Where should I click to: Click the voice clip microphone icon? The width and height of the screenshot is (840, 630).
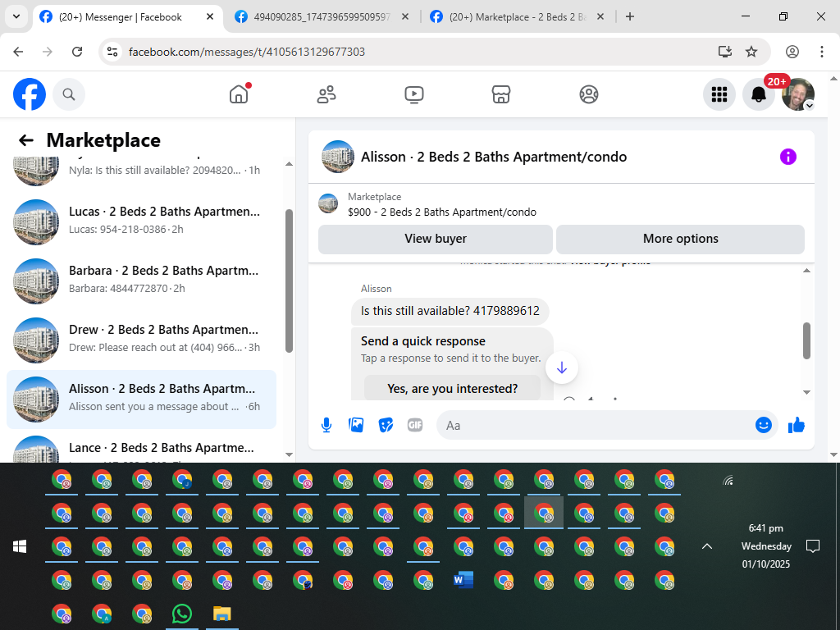click(x=326, y=426)
